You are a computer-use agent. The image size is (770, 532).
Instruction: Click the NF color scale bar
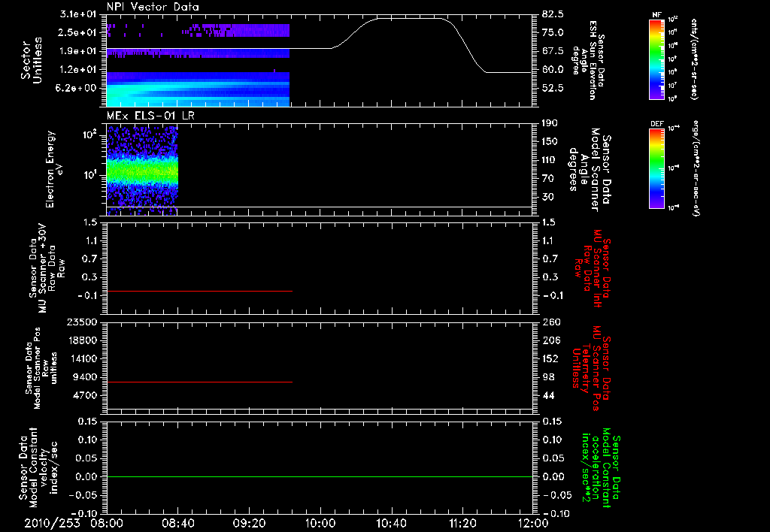657,59
